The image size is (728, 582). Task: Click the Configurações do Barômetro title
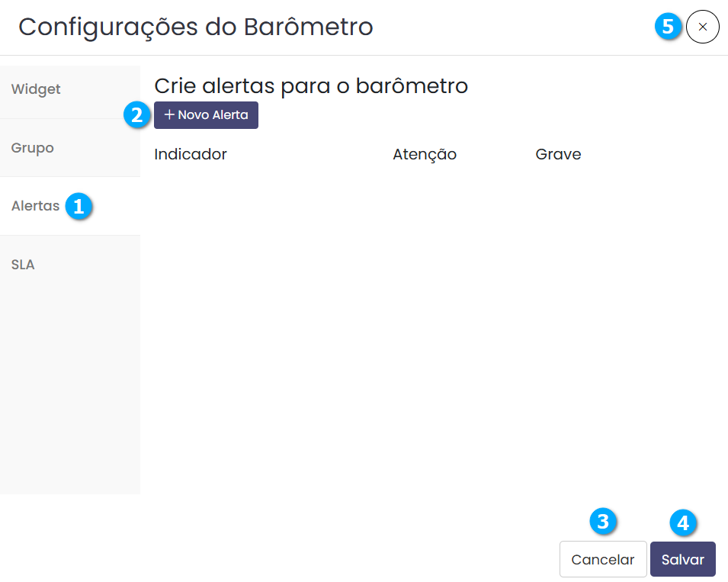click(x=196, y=27)
